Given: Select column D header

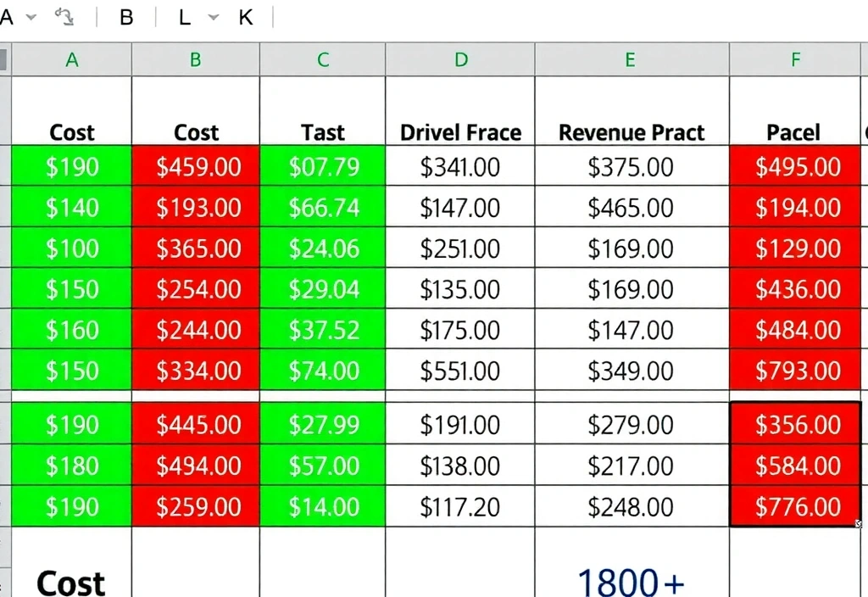Looking at the screenshot, I should (x=460, y=60).
